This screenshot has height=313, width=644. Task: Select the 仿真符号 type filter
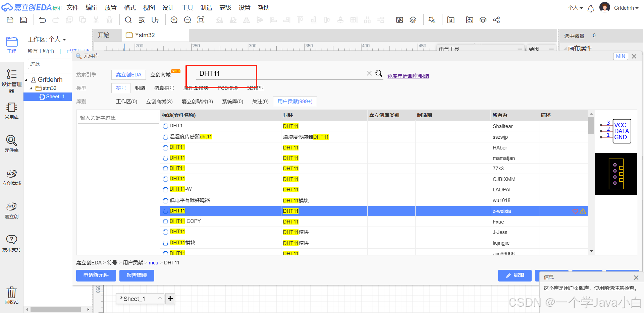click(x=164, y=88)
